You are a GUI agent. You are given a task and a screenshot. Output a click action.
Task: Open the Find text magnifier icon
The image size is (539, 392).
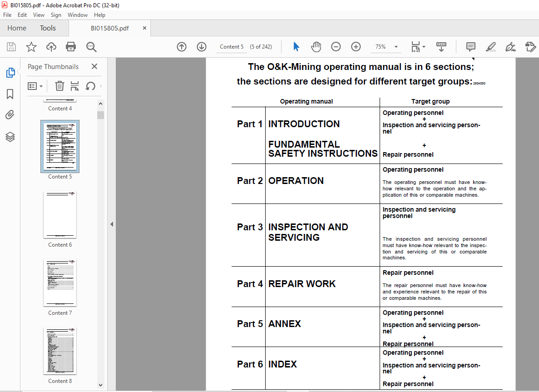click(91, 47)
